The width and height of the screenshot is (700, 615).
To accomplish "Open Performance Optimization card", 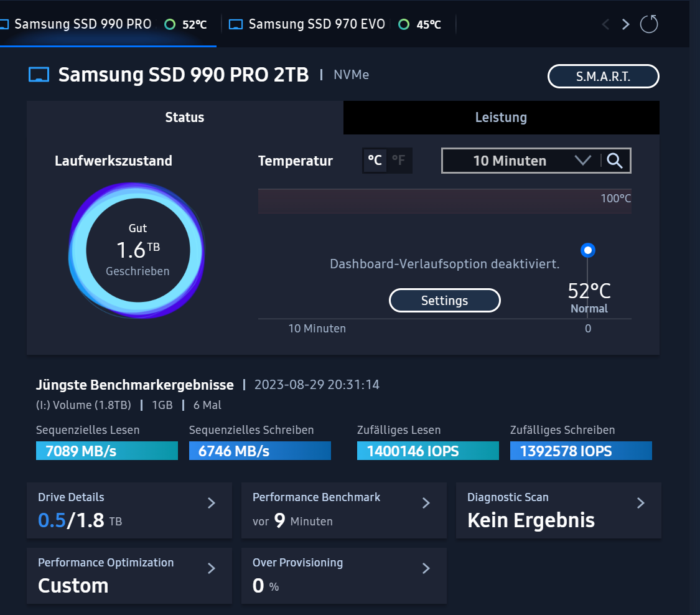I will pyautogui.click(x=129, y=576).
